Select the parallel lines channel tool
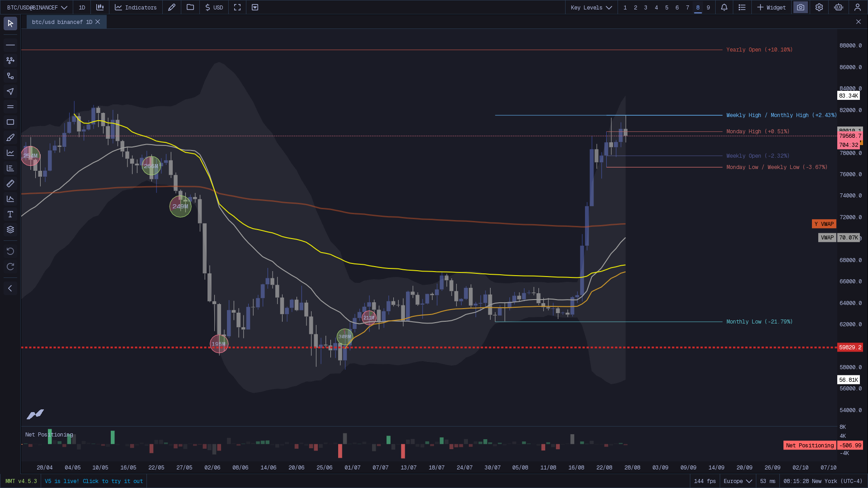Viewport: 868px width, 488px height. point(10,107)
